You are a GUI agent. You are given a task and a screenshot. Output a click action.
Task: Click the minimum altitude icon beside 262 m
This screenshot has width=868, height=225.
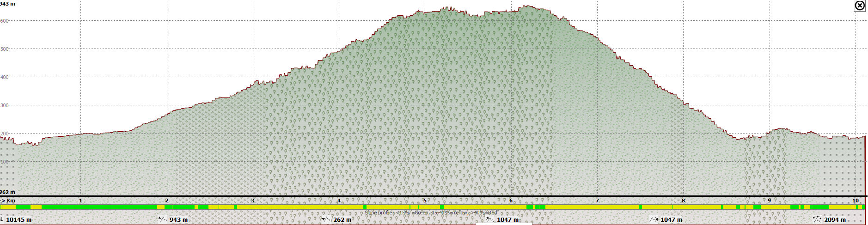pyautogui.click(x=326, y=219)
